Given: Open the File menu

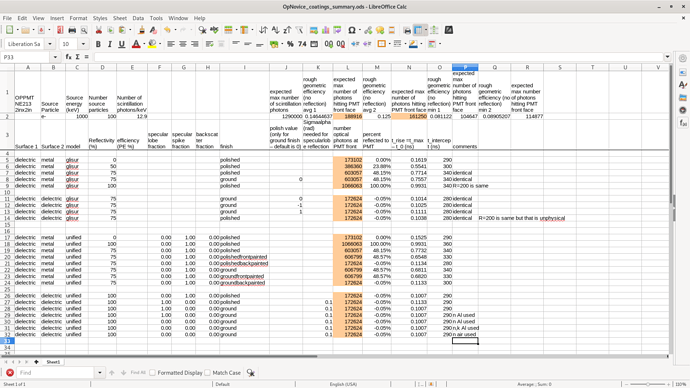Looking at the screenshot, I should tap(7, 18).
